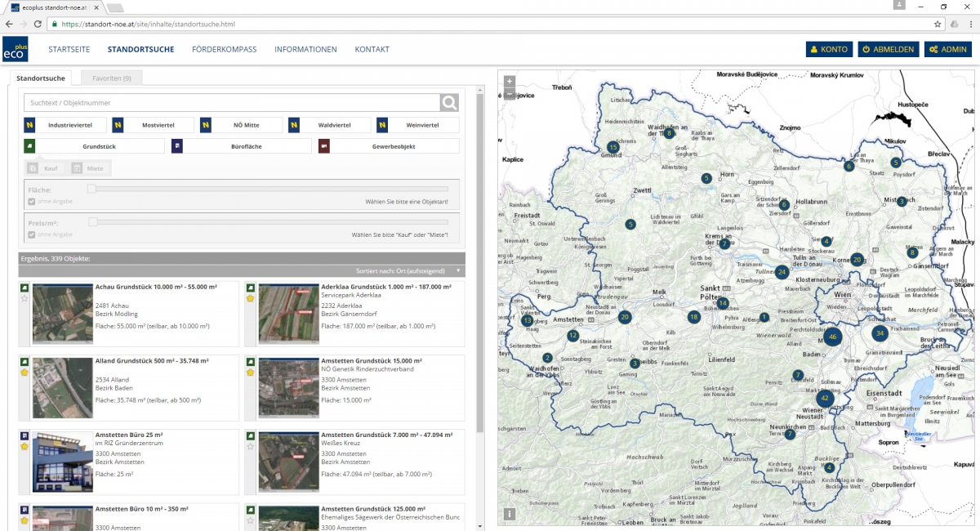Open the Chrome menu (three dots)
This screenshot has width=980, height=531.
click(970, 24)
